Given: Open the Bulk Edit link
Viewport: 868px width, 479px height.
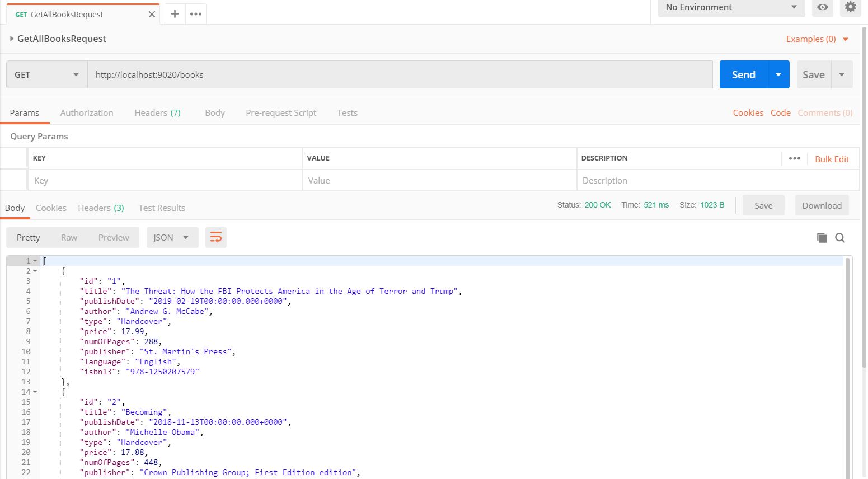Looking at the screenshot, I should coord(832,159).
